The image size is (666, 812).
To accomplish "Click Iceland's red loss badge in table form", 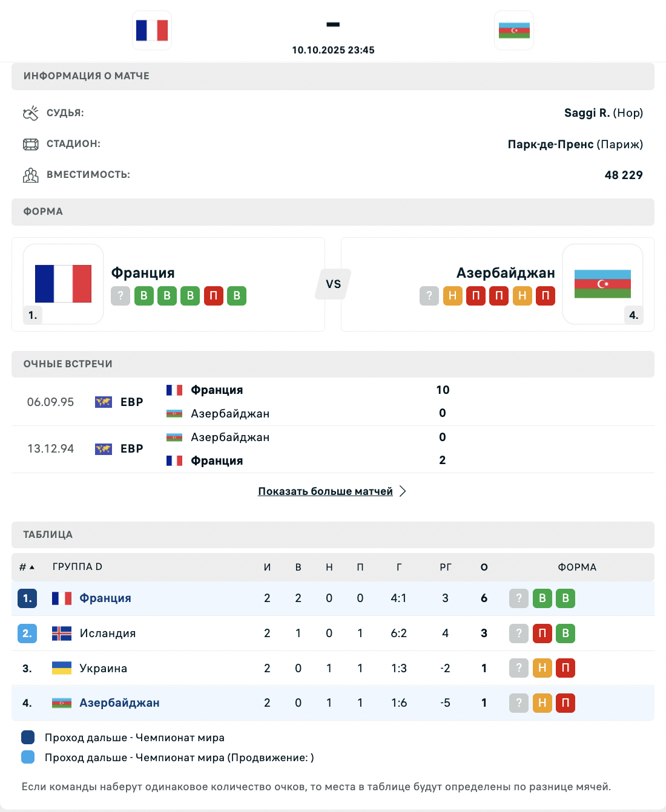I will (542, 634).
